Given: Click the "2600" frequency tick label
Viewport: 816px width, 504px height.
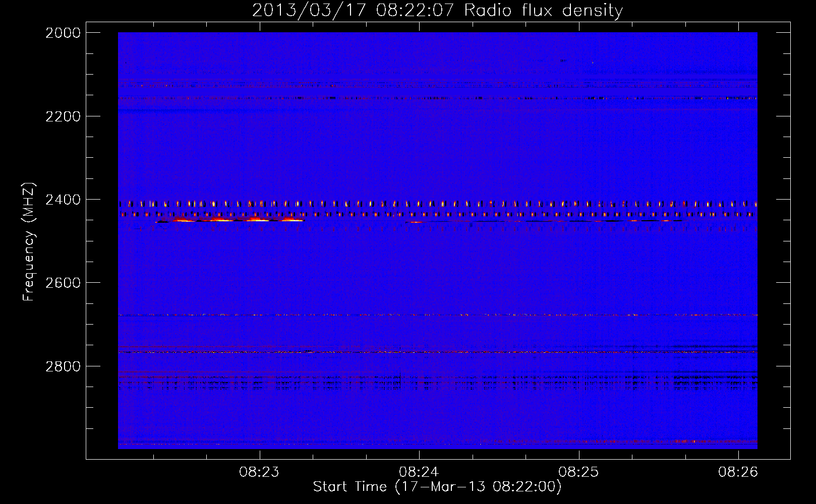Looking at the screenshot, I should coord(63,283).
